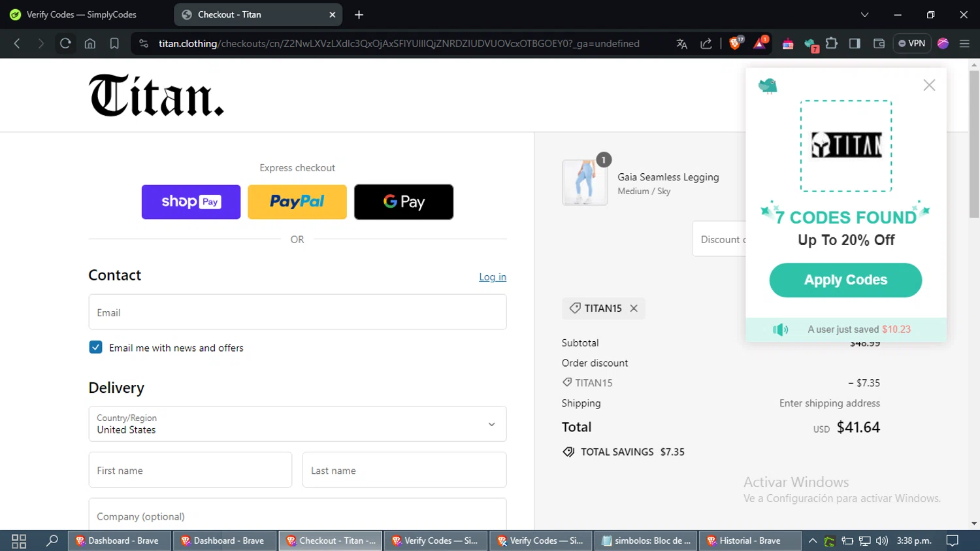Click the Titan logo header
The width and height of the screenshot is (980, 551).
point(157,95)
